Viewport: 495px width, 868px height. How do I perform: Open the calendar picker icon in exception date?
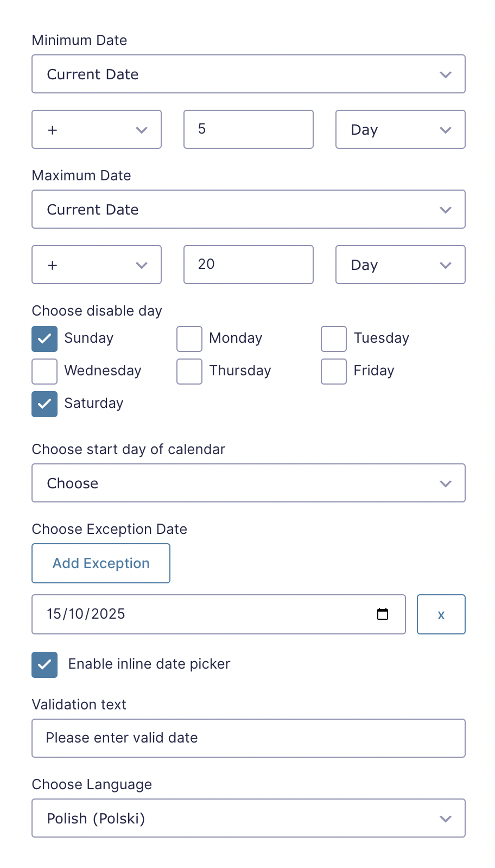click(383, 614)
